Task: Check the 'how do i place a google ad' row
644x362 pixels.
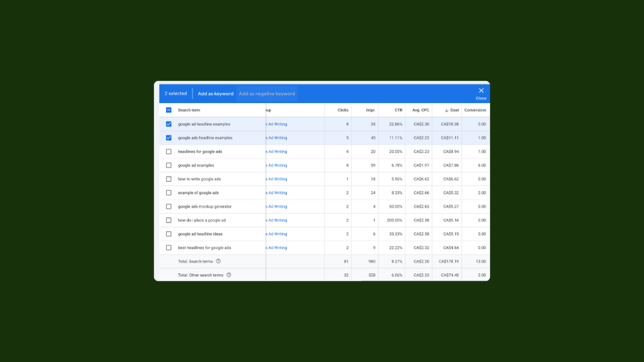Action: pyautogui.click(x=169, y=220)
